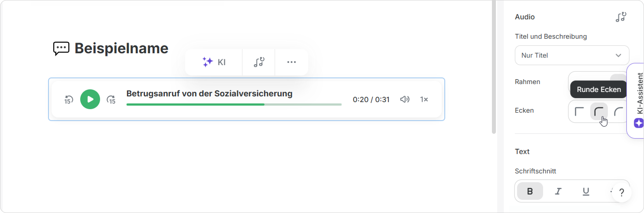Click the audio progress bar
This screenshot has width=644, height=213.
(x=234, y=105)
